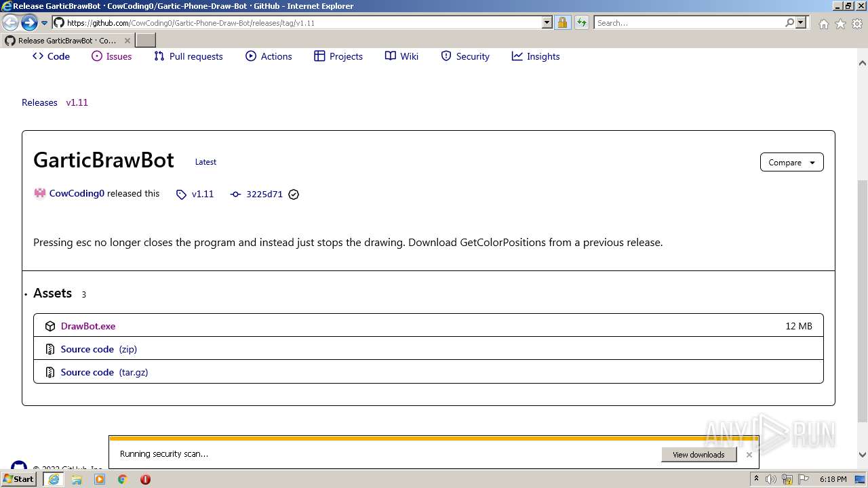Click the Latest release badge

[x=205, y=162]
